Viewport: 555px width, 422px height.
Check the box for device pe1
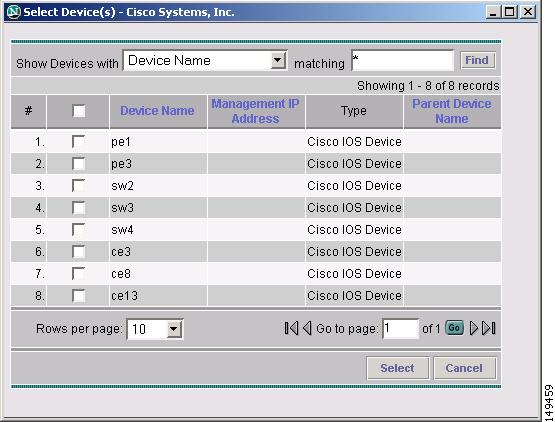pos(78,142)
